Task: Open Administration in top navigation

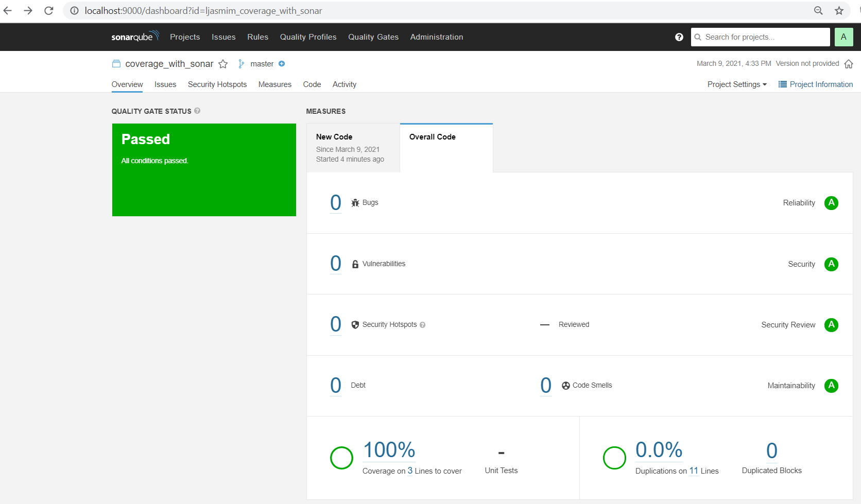Action: coord(437,37)
